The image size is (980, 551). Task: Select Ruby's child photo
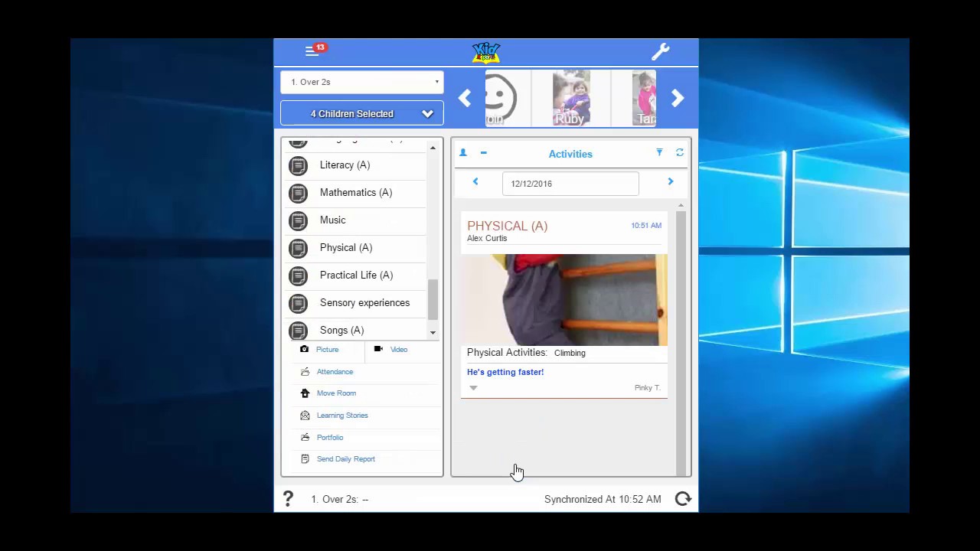[571, 98]
